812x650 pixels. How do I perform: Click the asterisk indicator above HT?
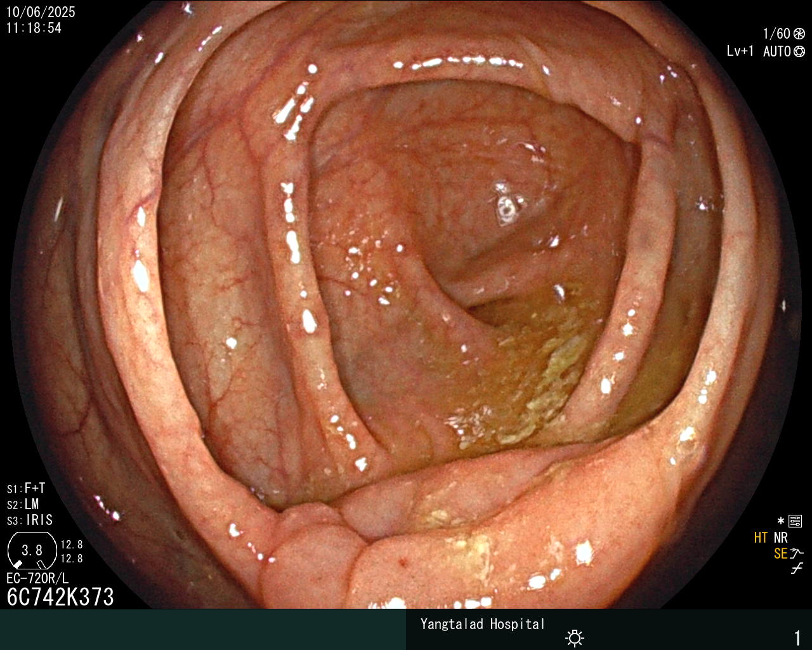tap(781, 522)
